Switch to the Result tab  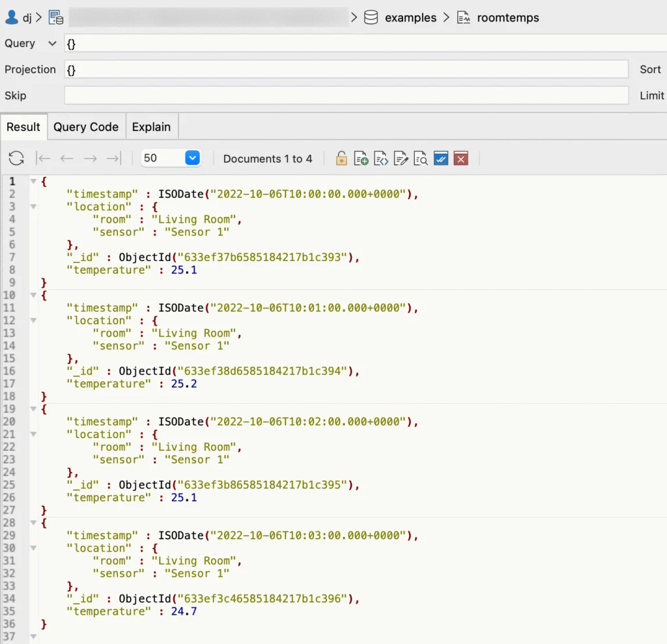[23, 127]
